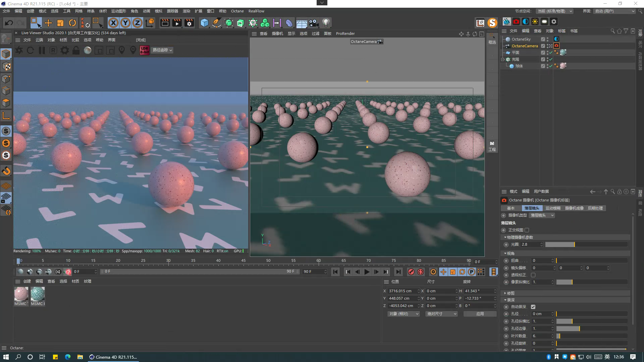This screenshot has height=362, width=644.
Task: Click the floor grid icon in the toolbar
Action: (x=302, y=23)
